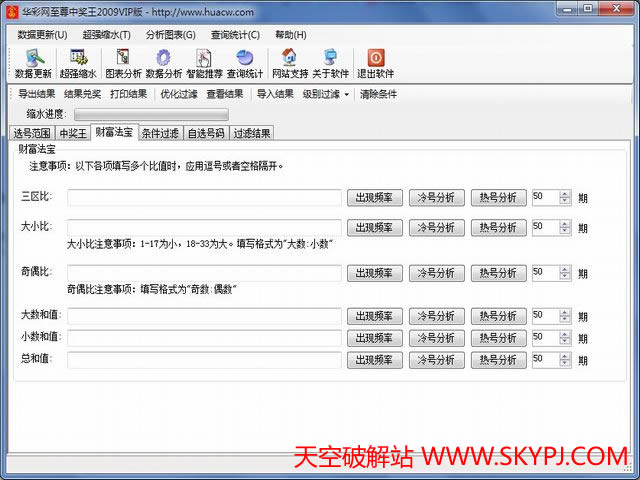
Task: Click 出现频率 button in 三区比 row
Action: (x=375, y=198)
